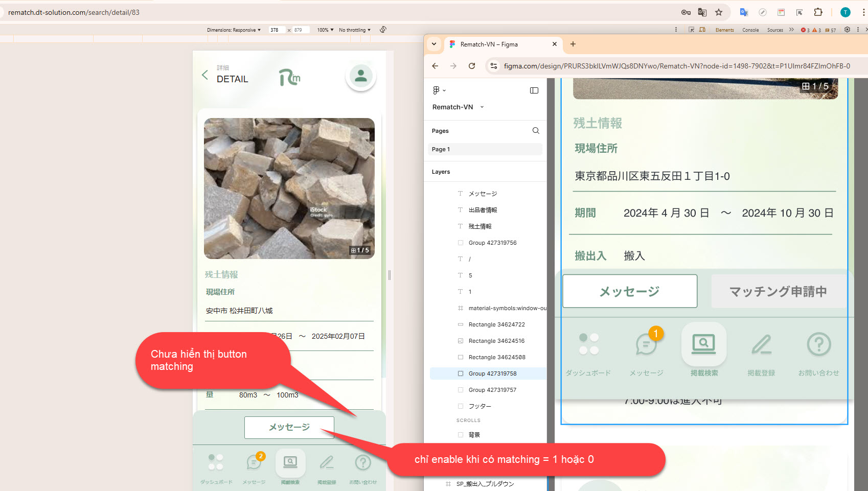
Task: Open the user profile avatar icon
Action: click(x=361, y=76)
